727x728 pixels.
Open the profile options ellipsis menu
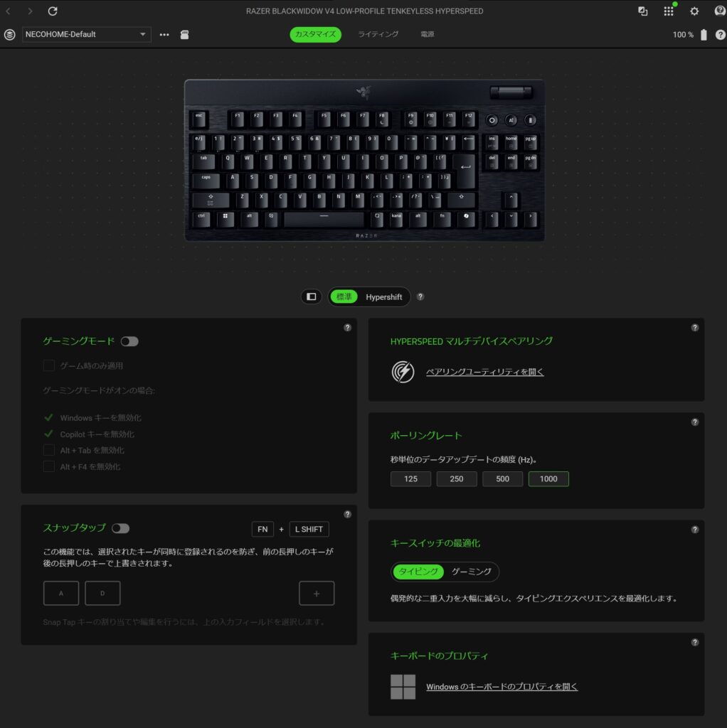(x=164, y=35)
